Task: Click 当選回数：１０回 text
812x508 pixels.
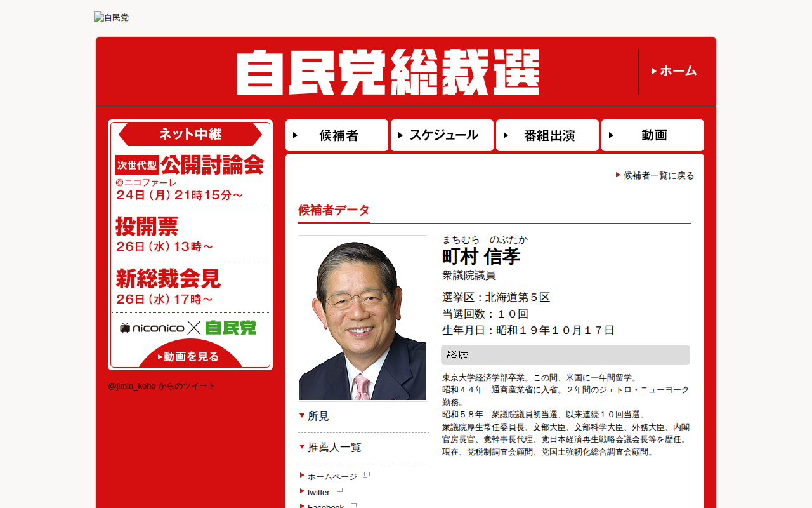Action: (485, 314)
